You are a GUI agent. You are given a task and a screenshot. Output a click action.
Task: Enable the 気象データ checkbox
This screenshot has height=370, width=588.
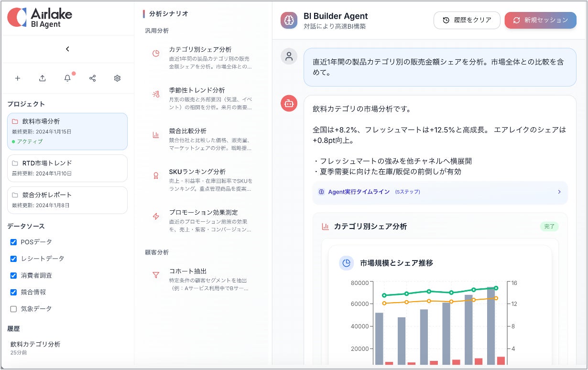point(13,309)
